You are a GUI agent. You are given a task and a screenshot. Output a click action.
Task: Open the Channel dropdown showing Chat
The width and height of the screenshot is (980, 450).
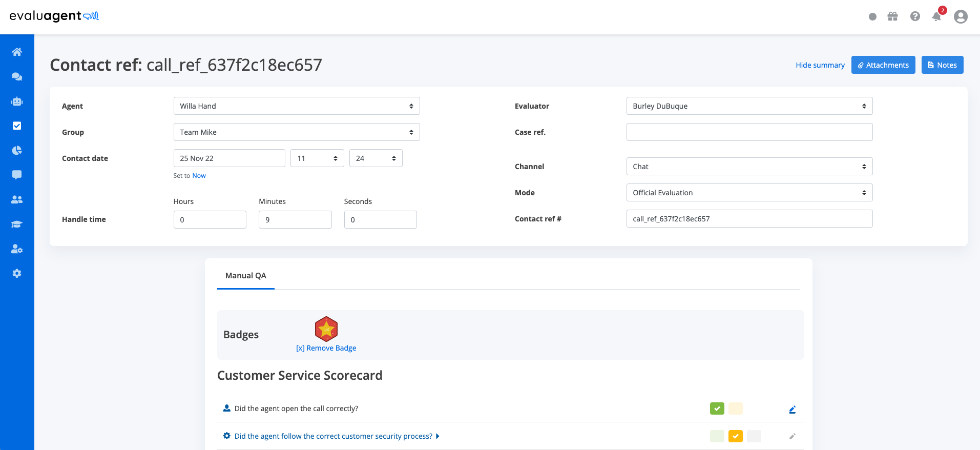[749, 167]
